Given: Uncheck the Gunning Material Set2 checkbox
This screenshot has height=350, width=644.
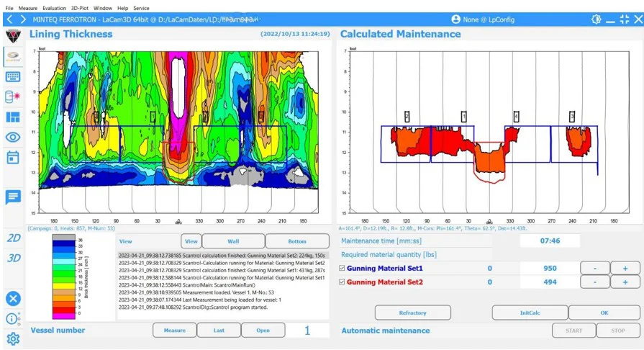Looking at the screenshot, I should tap(343, 282).
